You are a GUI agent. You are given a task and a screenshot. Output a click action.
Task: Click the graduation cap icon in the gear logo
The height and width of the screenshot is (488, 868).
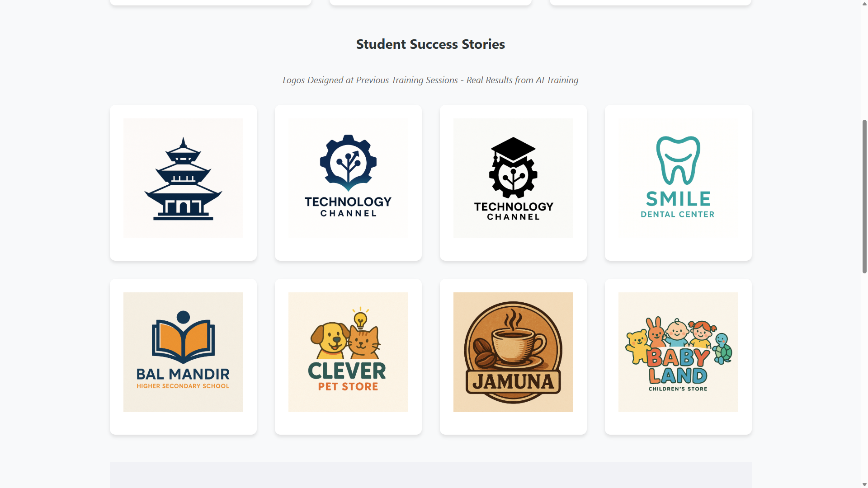[513, 148]
